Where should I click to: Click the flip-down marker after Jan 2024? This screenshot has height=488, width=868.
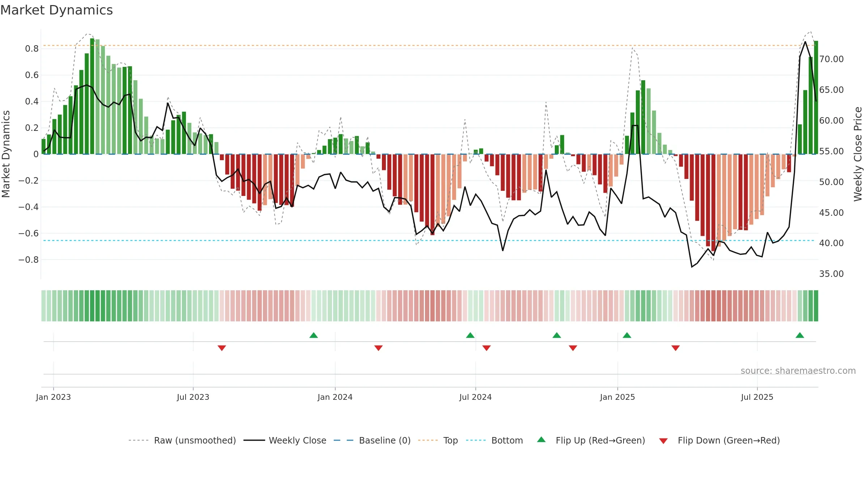coord(378,348)
